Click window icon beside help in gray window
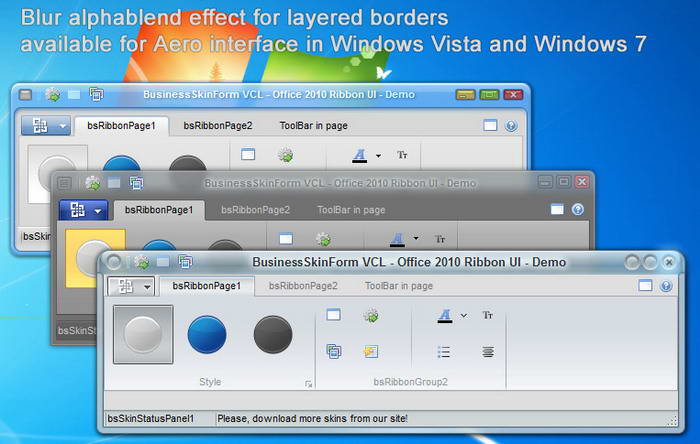700x444 pixels. 557,209
